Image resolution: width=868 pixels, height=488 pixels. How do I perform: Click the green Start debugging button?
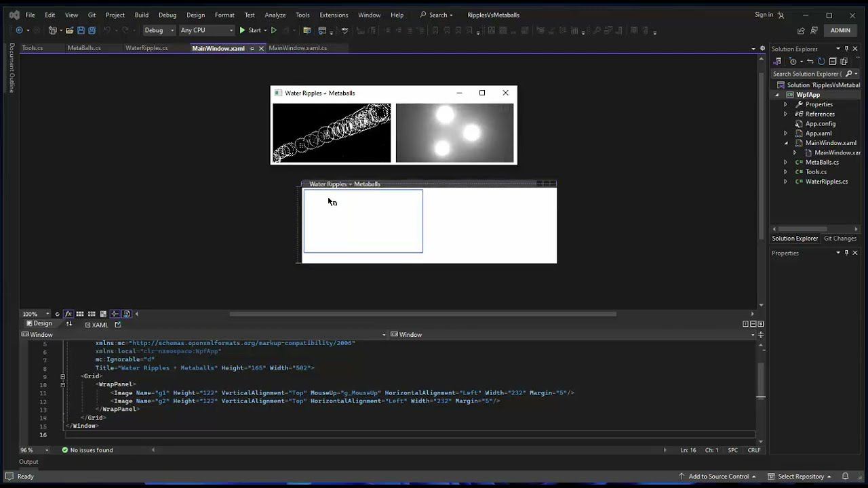[250, 30]
